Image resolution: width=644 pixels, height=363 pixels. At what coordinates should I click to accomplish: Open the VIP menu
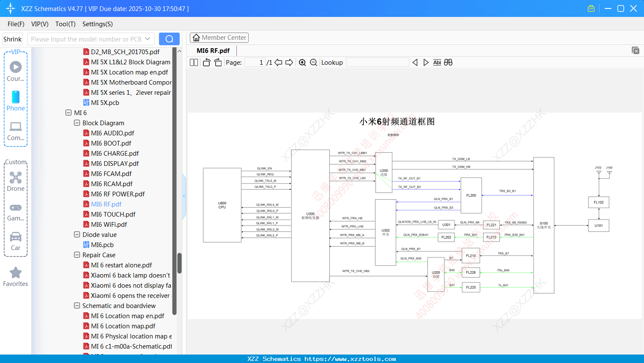point(40,24)
